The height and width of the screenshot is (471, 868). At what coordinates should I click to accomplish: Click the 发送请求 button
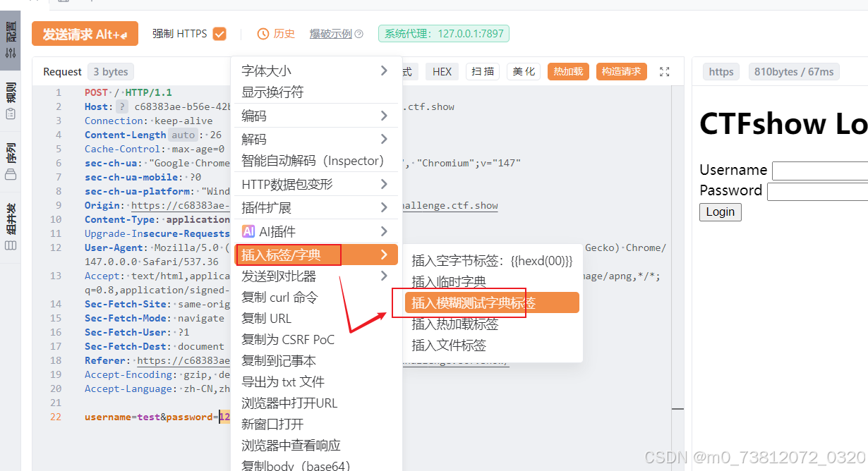(x=85, y=34)
